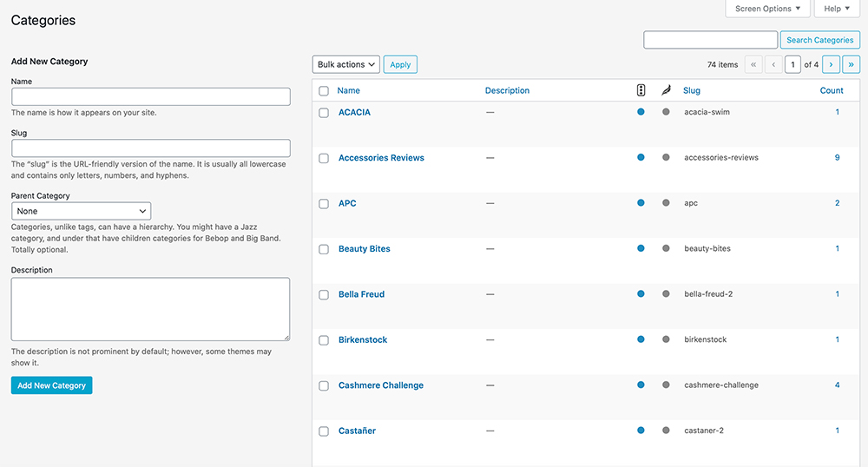This screenshot has height=467, width=868.
Task: Click the current page number field
Action: coord(792,65)
